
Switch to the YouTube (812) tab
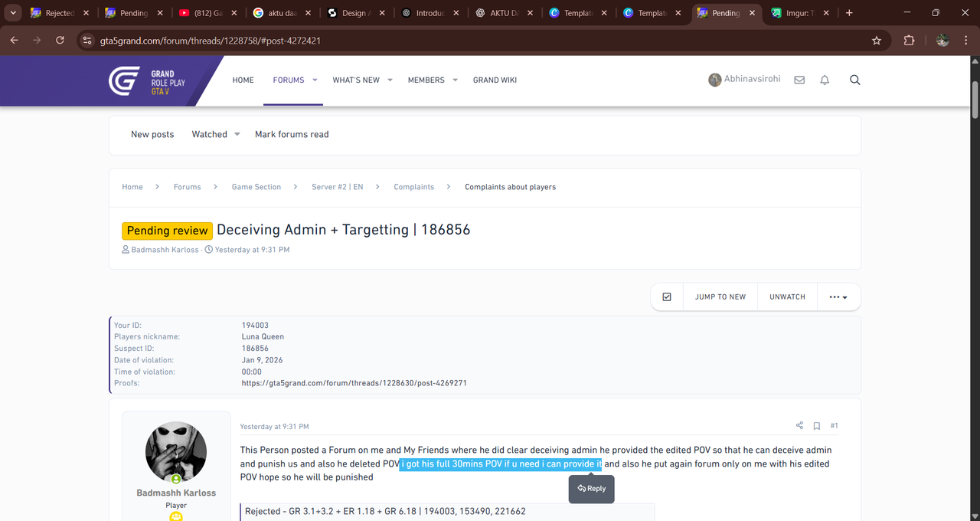(208, 13)
